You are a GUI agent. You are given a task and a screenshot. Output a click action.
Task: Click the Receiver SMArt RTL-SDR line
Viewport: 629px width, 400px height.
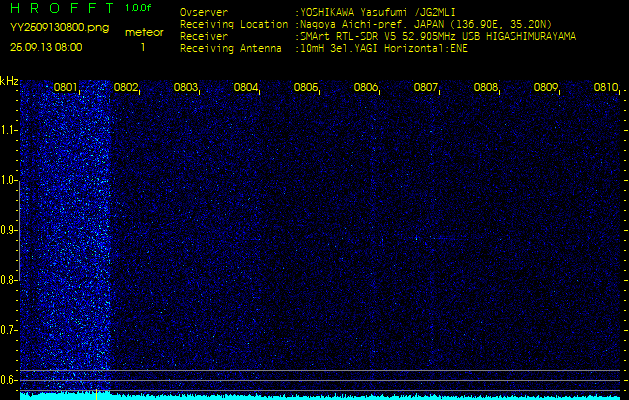coord(378,37)
